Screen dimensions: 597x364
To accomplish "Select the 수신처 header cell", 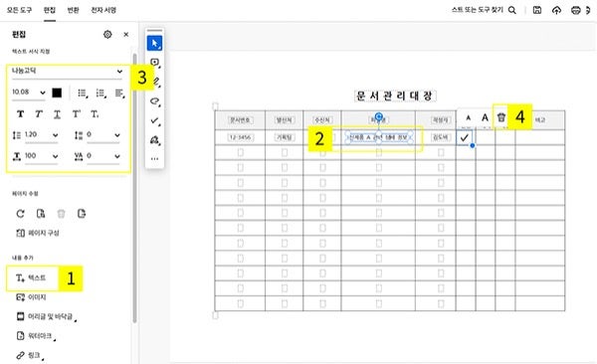I will pyautogui.click(x=322, y=120).
